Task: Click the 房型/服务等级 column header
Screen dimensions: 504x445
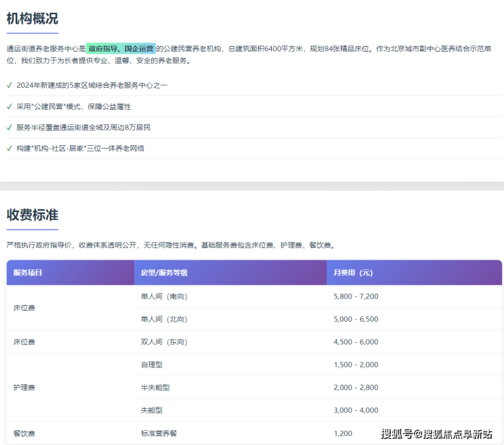Action: coord(163,273)
